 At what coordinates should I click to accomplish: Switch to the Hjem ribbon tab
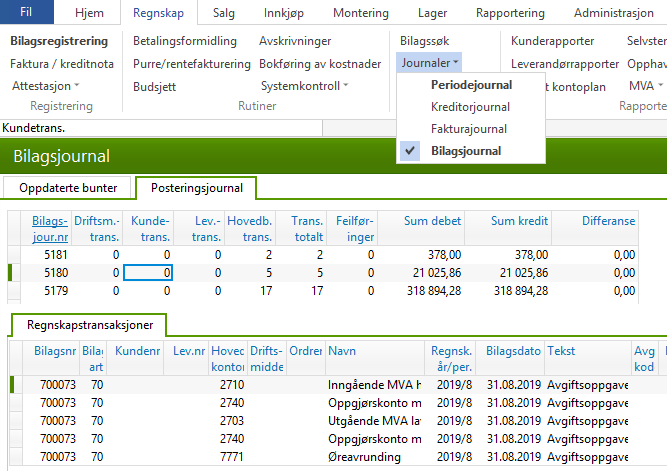tap(89, 13)
